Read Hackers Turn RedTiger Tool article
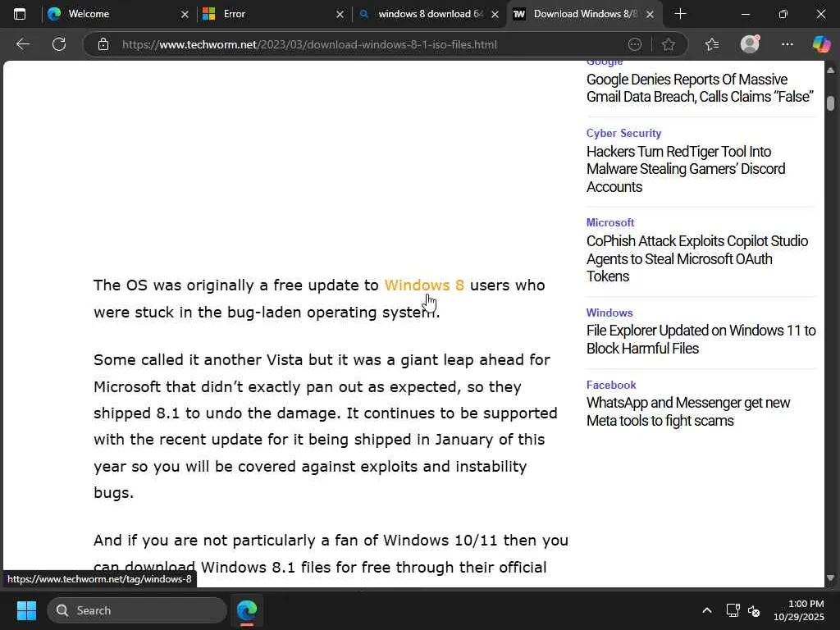 (686, 169)
